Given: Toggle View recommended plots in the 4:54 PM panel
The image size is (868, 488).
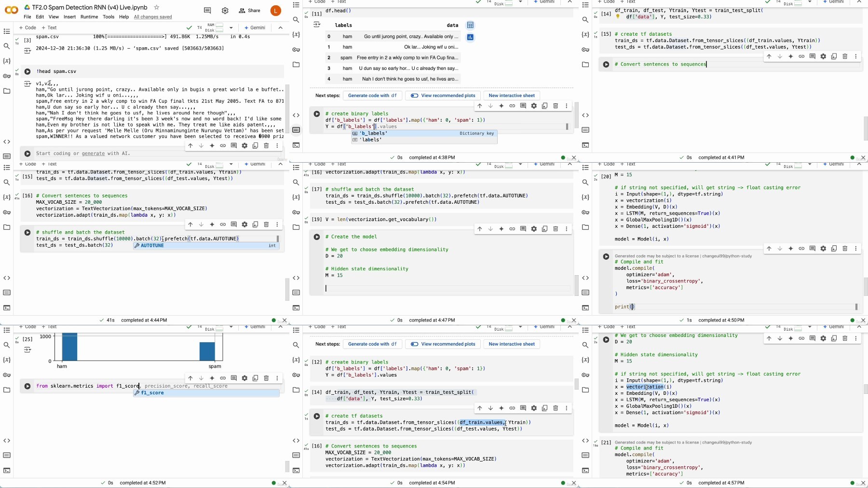Looking at the screenshot, I should 443,344.
